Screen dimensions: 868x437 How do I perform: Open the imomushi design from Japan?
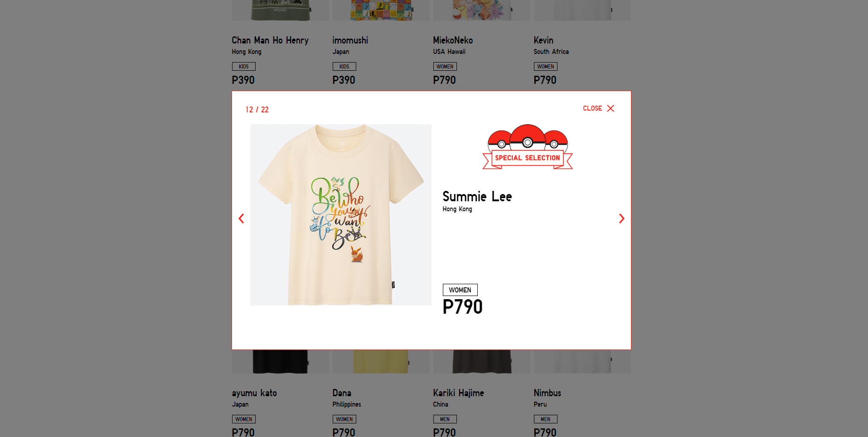[x=350, y=40]
